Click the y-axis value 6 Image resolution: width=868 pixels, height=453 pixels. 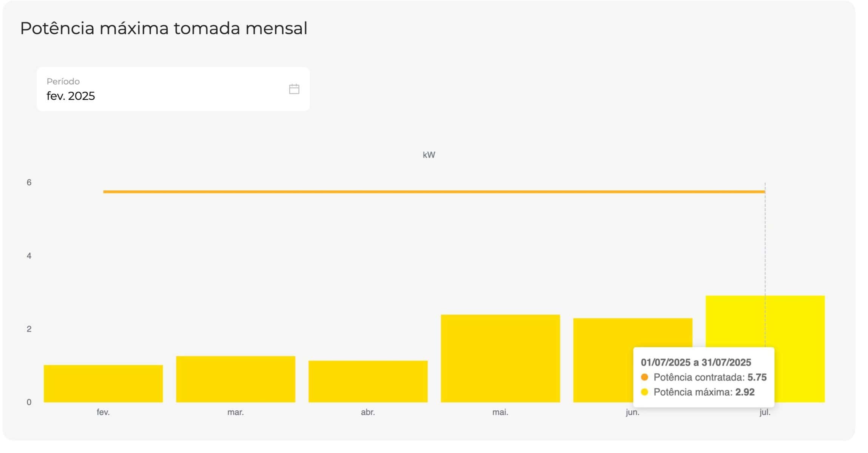[29, 183]
